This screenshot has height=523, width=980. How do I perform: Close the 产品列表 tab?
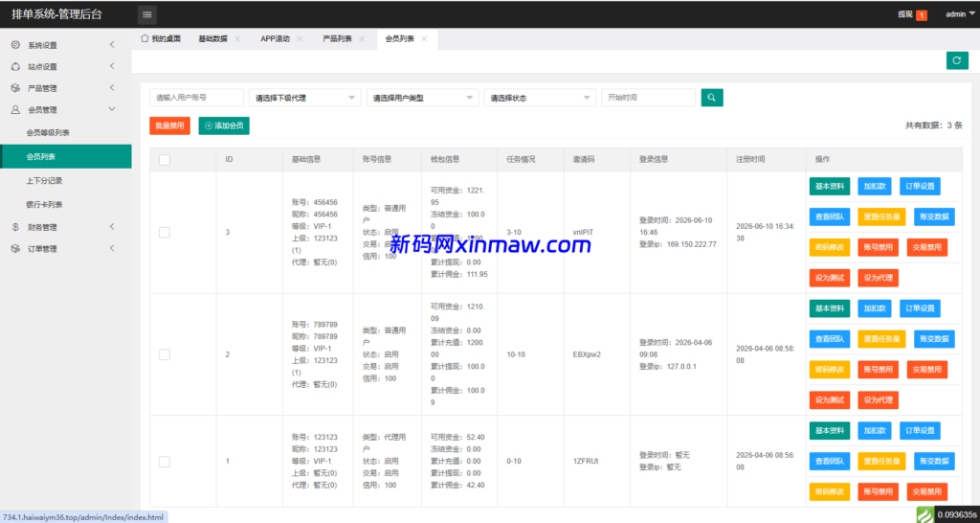tap(362, 38)
